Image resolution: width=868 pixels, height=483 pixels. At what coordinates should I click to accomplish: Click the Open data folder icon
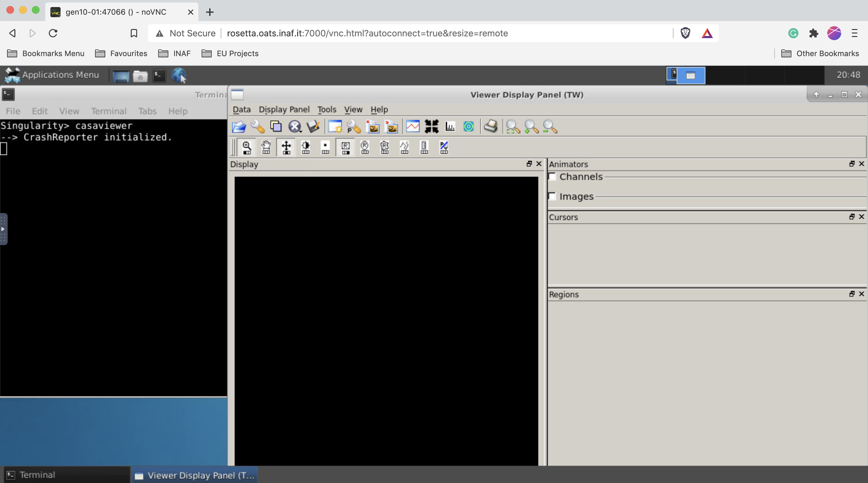pyautogui.click(x=239, y=127)
